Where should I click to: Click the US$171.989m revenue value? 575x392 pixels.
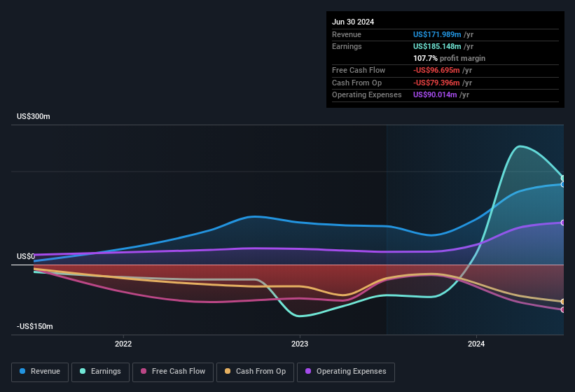(437, 34)
